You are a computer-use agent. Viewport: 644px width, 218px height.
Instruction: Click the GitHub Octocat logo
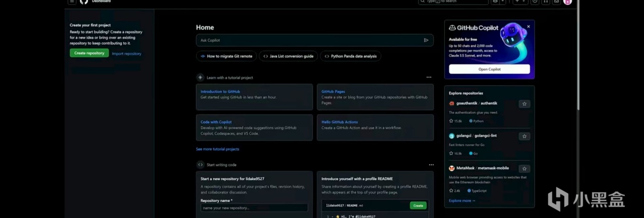coord(84,2)
